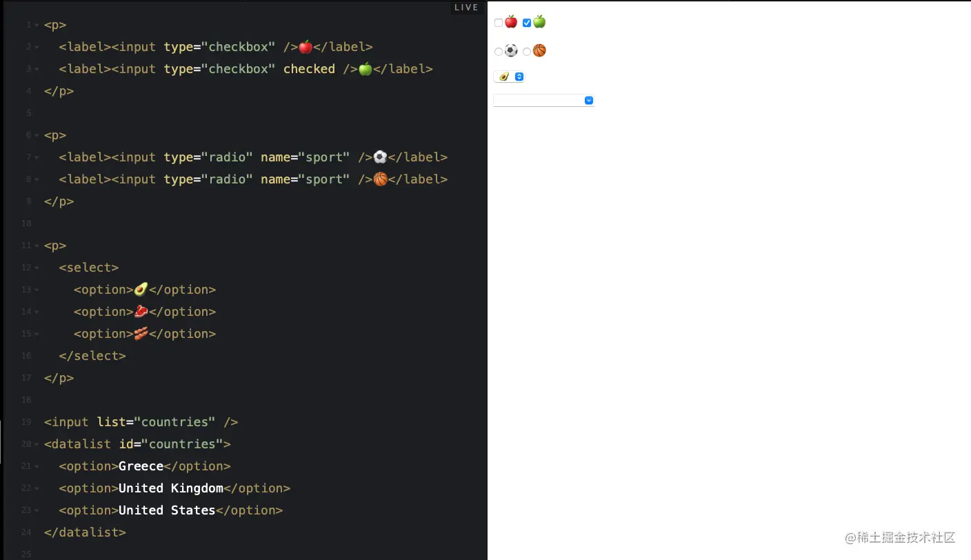The height and width of the screenshot is (560, 971).
Task: Click 'United States' text in the code
Action: coord(167,510)
